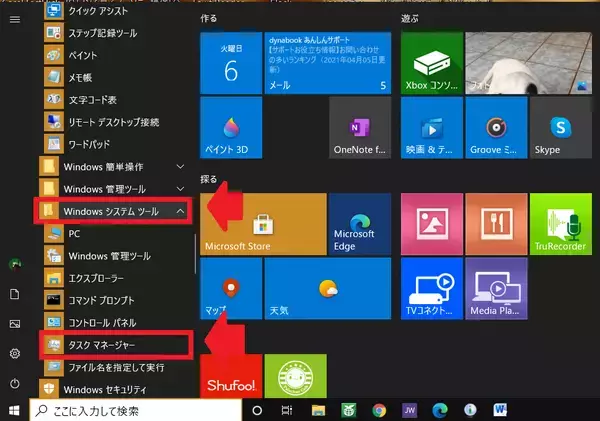The height and width of the screenshot is (421, 600).
Task: Collapse the Windows システム ツール folder
Action: pyautogui.click(x=179, y=211)
